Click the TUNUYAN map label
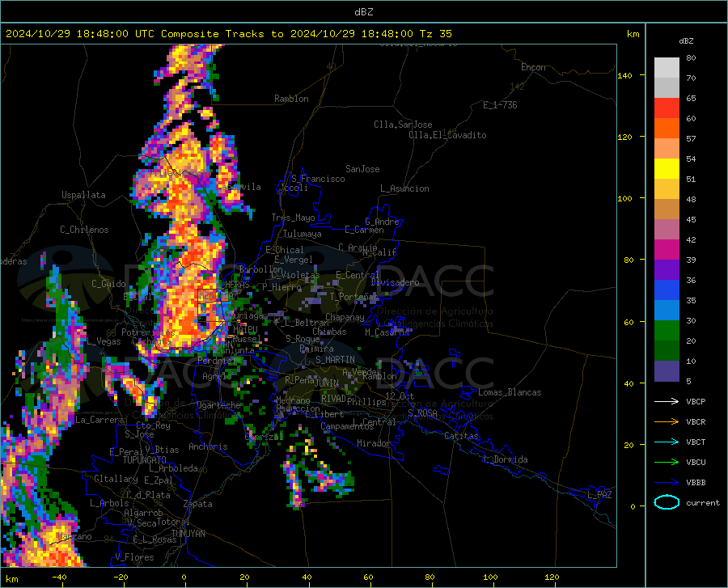The width and height of the screenshot is (728, 588). point(188,533)
